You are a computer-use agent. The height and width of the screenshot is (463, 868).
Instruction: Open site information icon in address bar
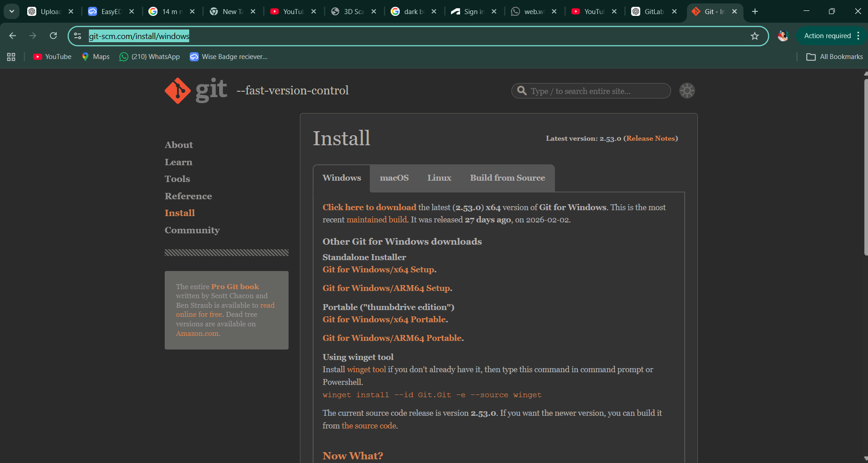point(78,36)
